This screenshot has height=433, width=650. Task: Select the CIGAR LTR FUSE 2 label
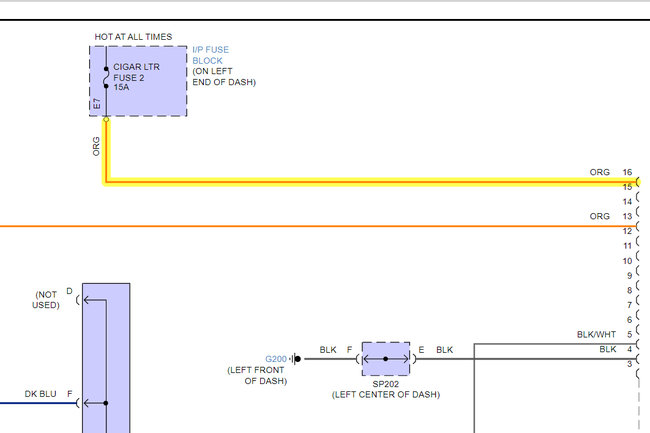click(136, 72)
